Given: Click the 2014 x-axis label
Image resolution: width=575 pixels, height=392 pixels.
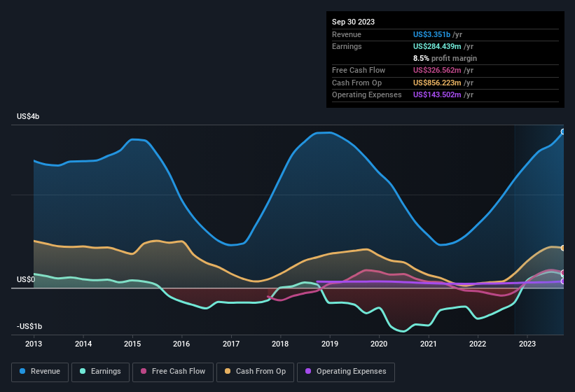Looking at the screenshot, I should coord(83,344).
